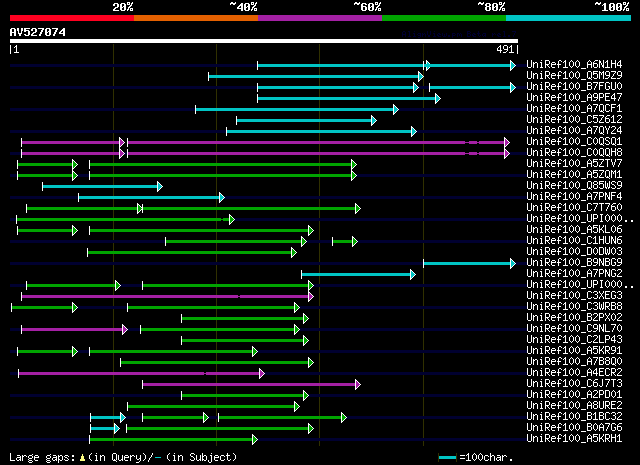Select the UniRef100_A5ZQM1 label
The image size is (640, 465).
pos(574,175)
